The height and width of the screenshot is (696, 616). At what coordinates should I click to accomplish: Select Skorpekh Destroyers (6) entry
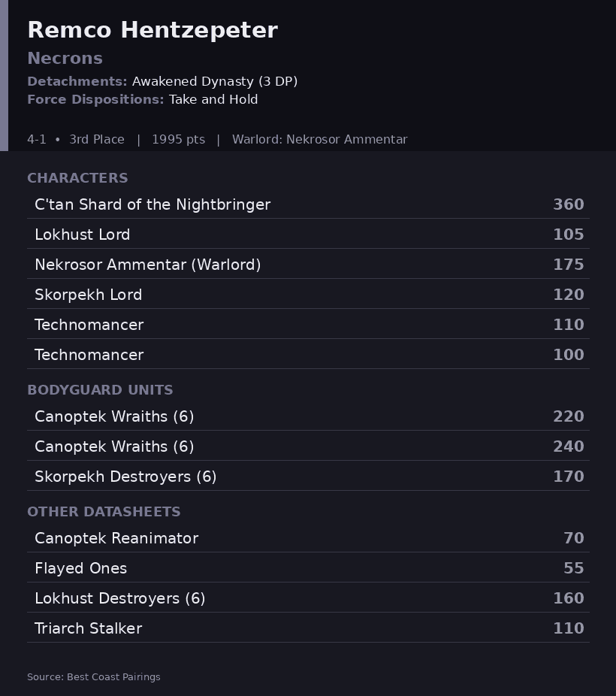tap(308, 477)
